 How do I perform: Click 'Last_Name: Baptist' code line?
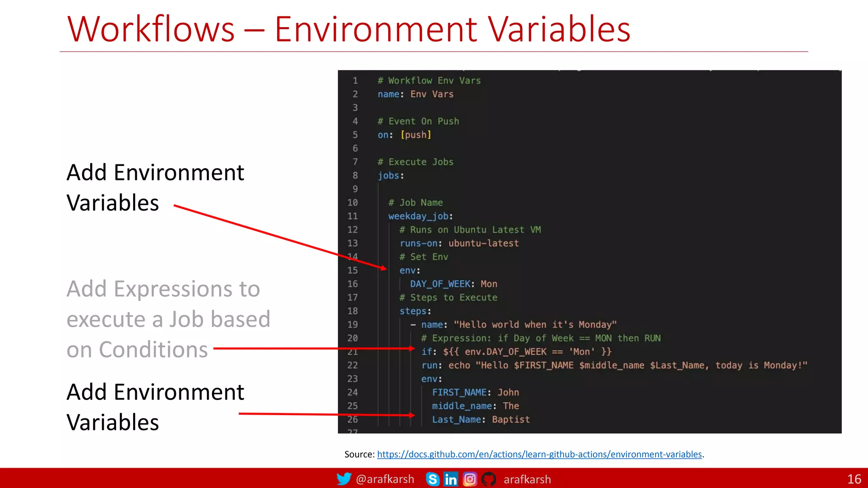(481, 419)
